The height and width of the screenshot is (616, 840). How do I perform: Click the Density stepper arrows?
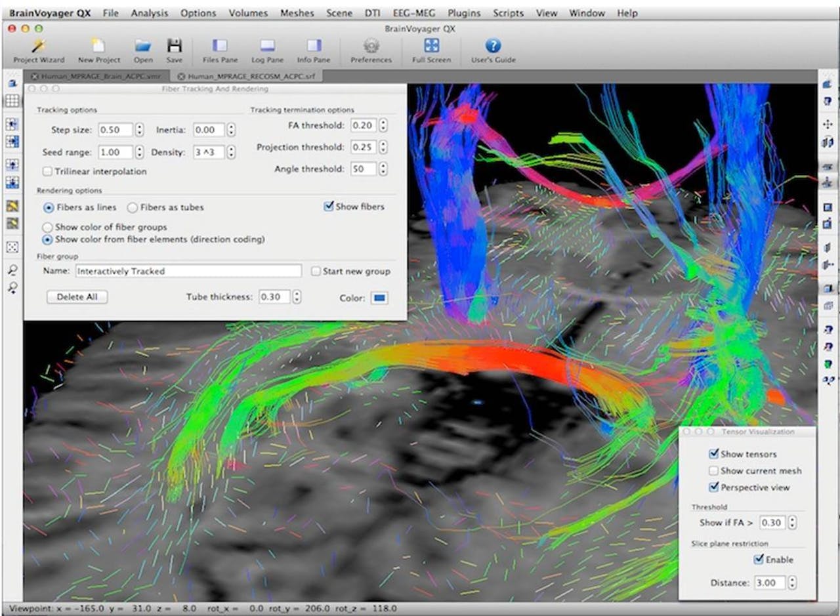click(x=231, y=152)
